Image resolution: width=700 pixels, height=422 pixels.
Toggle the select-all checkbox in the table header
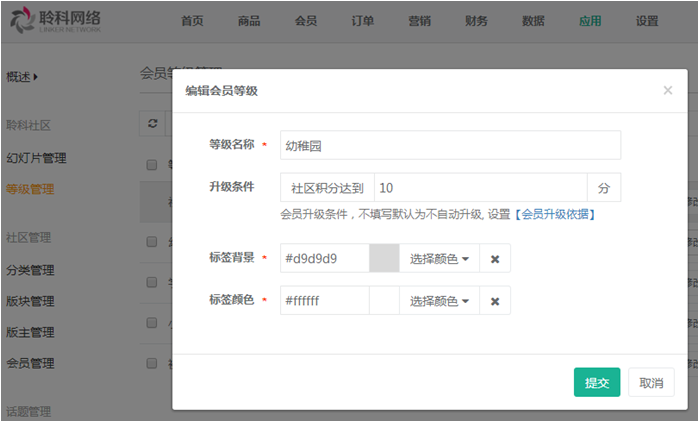click(152, 164)
